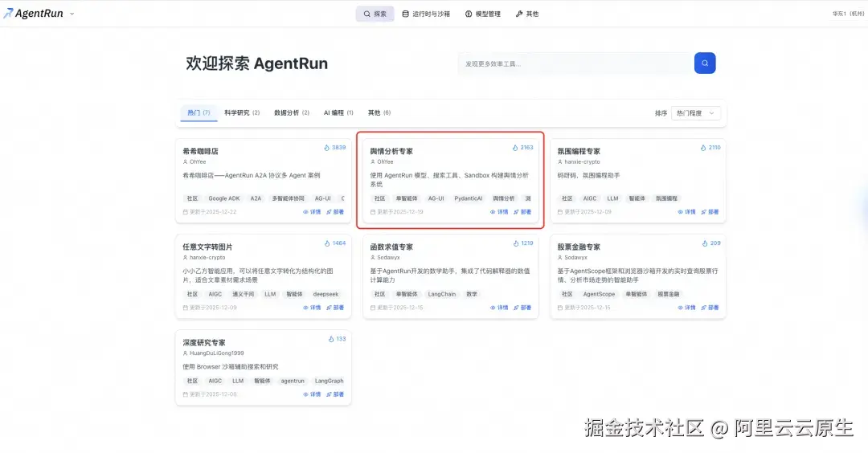Image resolution: width=868 pixels, height=453 pixels.
Task: Click the LangChain tag on 函数求值专家
Action: (442, 294)
